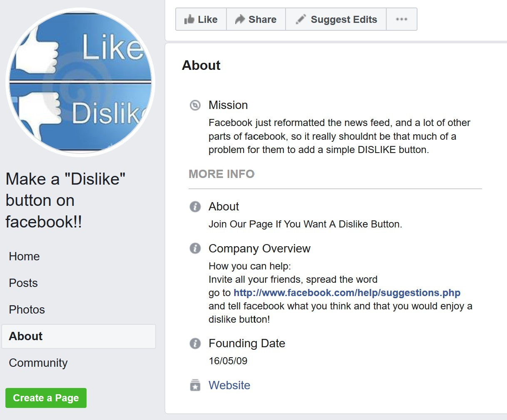Open the three-dots more options menu
Viewport: 507px width, 420px height.
coord(402,19)
